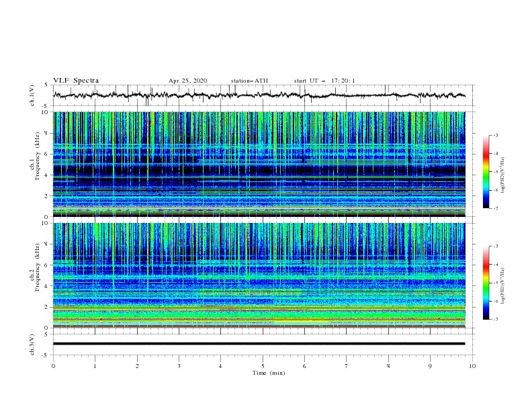This screenshot has width=532, height=411.
Task: Click the 2 minute tick on time axis
Action: pyautogui.click(x=137, y=366)
